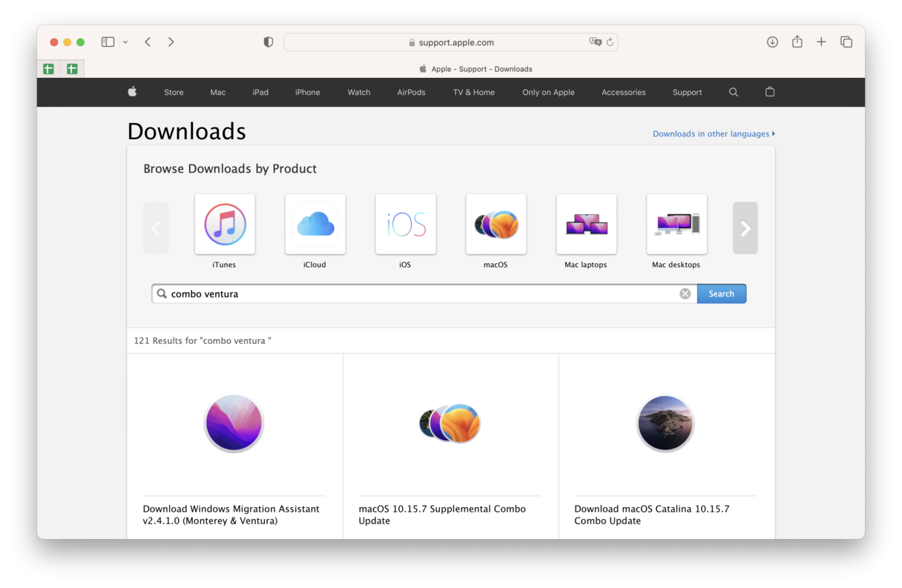Clear the search field with the X button
Screen dimensions: 902x588
[685, 293]
